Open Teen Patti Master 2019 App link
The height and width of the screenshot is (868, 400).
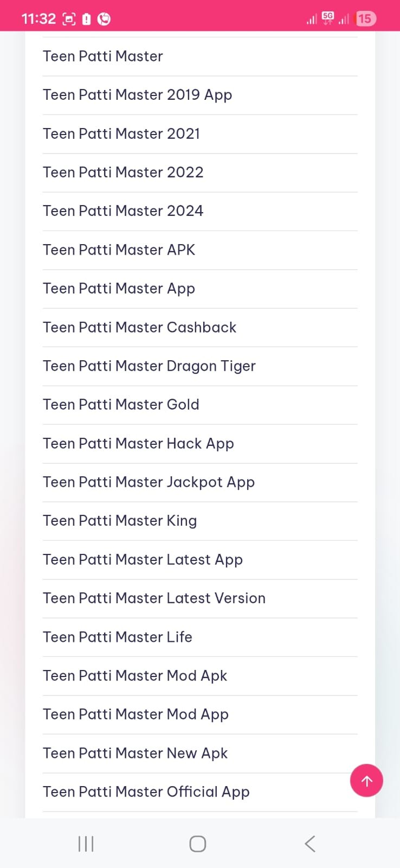click(x=137, y=95)
